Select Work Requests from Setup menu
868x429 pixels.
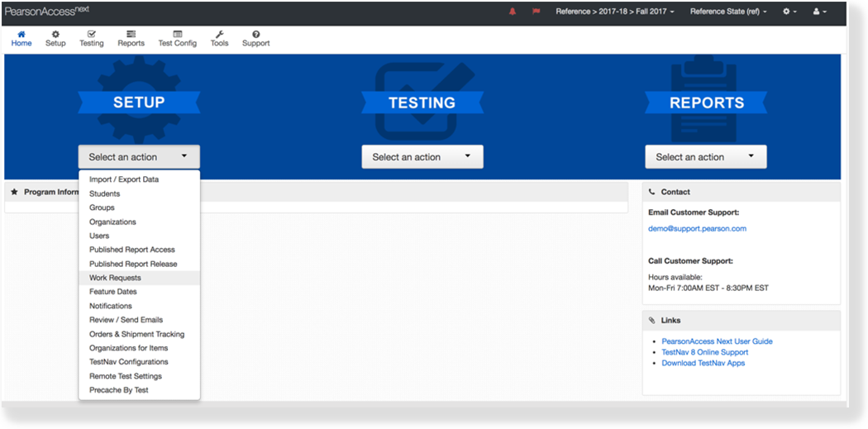coord(115,278)
